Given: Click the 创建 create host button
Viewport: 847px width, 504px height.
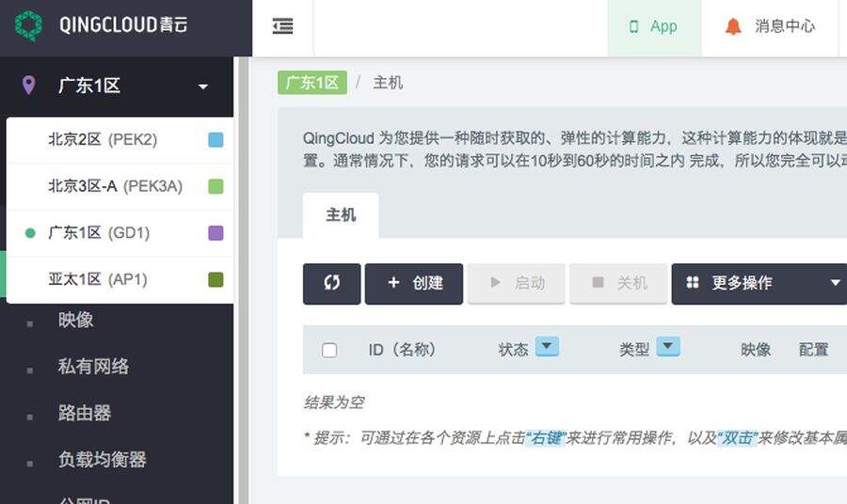Looking at the screenshot, I should coord(414,283).
